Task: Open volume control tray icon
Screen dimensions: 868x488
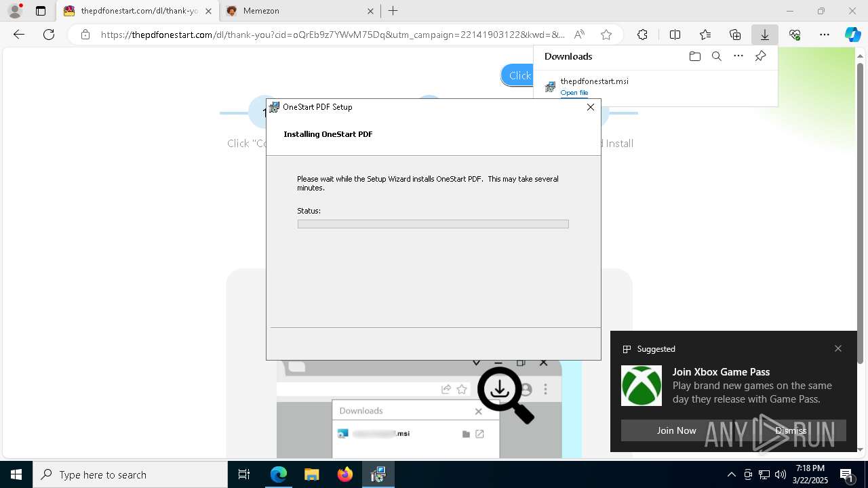Action: click(x=781, y=474)
